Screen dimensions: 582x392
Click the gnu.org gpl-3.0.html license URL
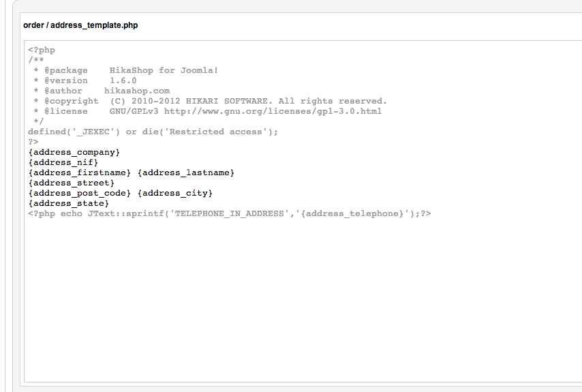point(273,111)
